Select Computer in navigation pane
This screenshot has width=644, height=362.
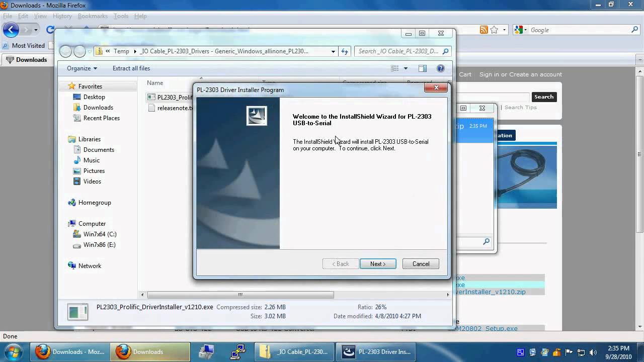[92, 224]
